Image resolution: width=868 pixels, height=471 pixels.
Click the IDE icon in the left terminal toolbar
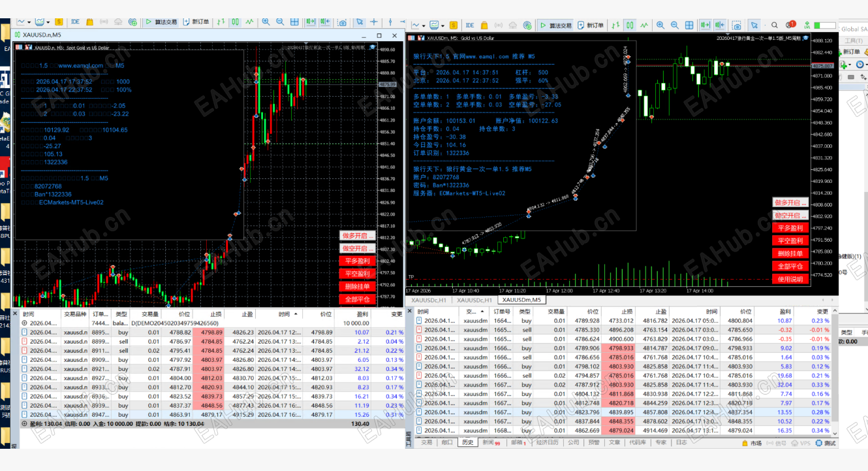75,22
